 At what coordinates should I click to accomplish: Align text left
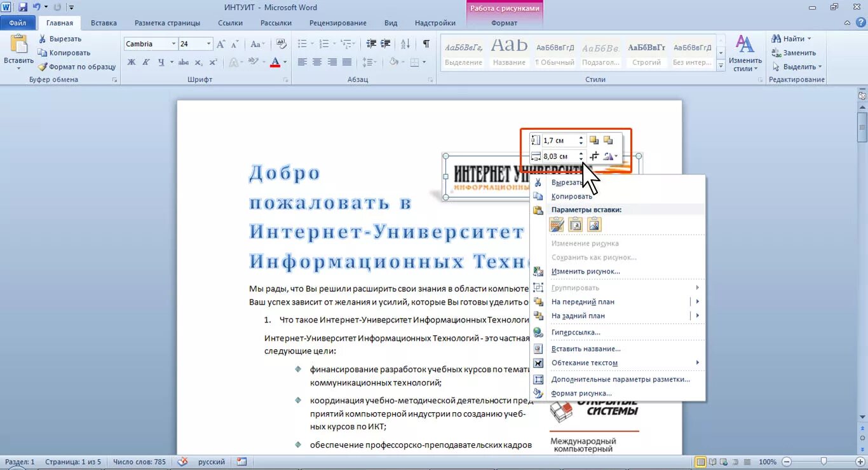(x=302, y=62)
